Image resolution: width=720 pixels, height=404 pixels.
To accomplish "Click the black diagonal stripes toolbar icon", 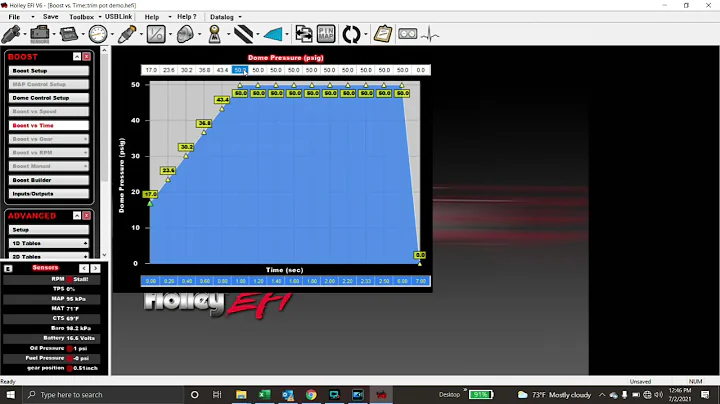I will point(243,34).
